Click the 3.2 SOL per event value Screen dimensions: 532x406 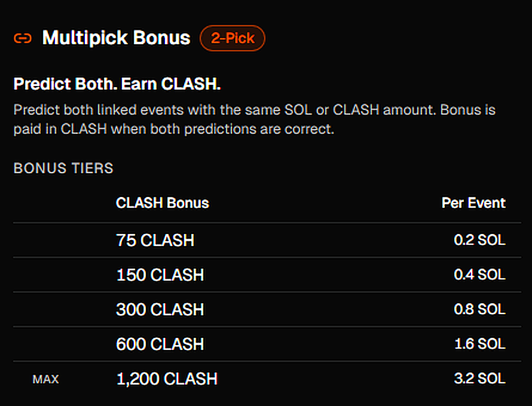pyautogui.click(x=479, y=379)
